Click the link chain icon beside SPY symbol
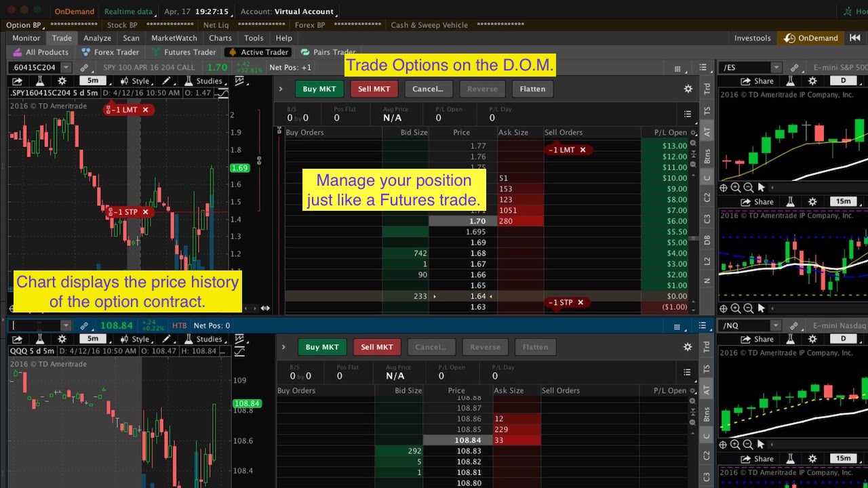This screenshot has height=488, width=868. (x=84, y=67)
